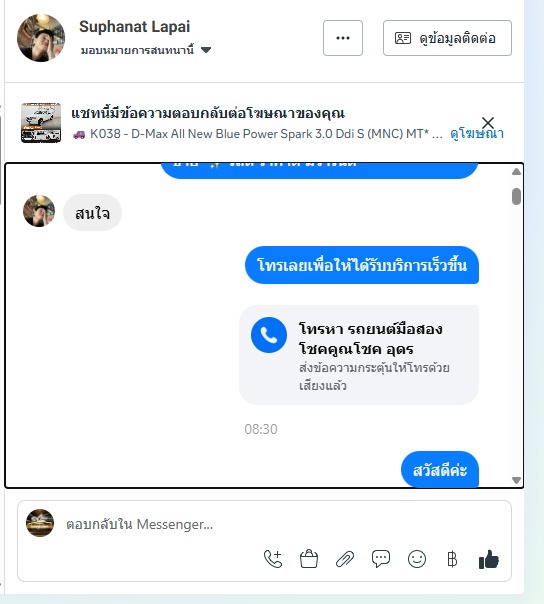
Task: Click the phone call-prompt icon in composer
Action: [x=273, y=559]
